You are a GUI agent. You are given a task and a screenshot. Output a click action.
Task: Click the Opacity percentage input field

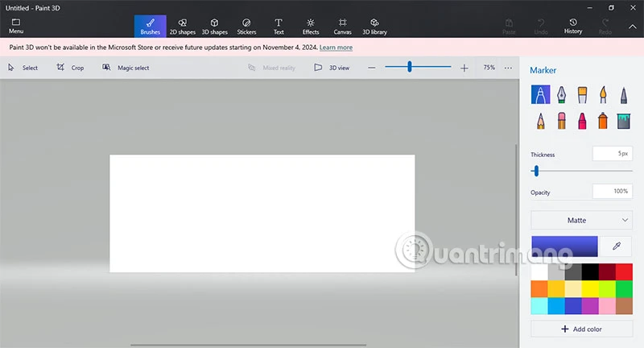coord(612,191)
